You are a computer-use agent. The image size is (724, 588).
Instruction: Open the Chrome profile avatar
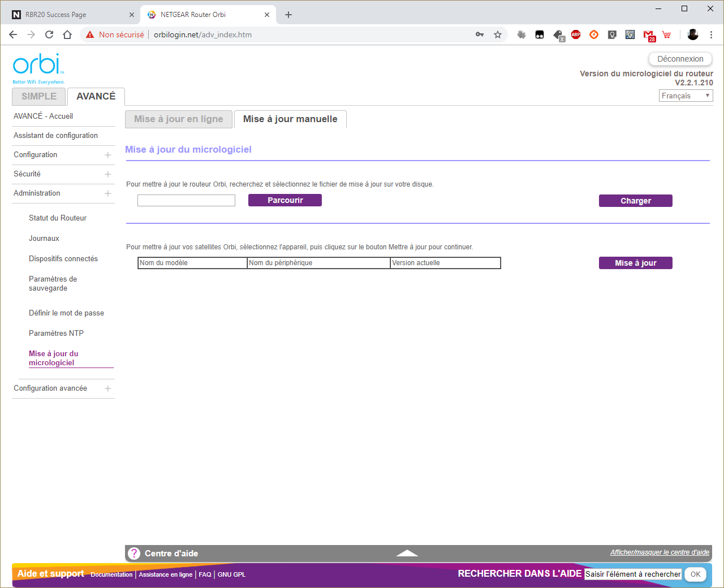click(x=693, y=34)
